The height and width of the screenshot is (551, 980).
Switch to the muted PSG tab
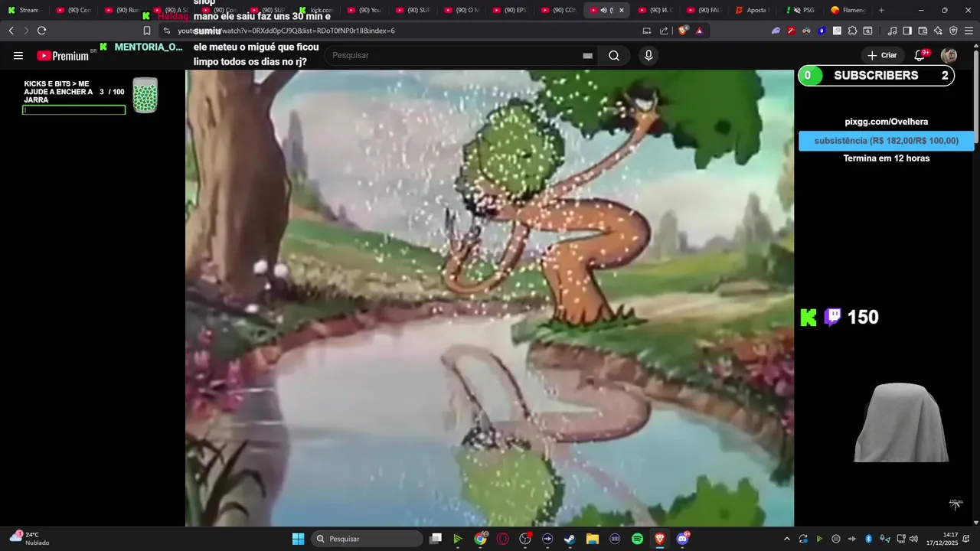[801, 10]
